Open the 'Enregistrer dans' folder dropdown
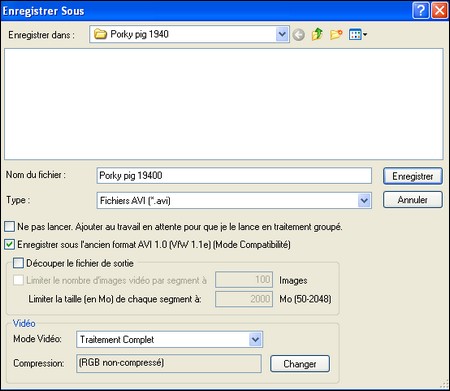This screenshot has width=450, height=391. point(282,34)
